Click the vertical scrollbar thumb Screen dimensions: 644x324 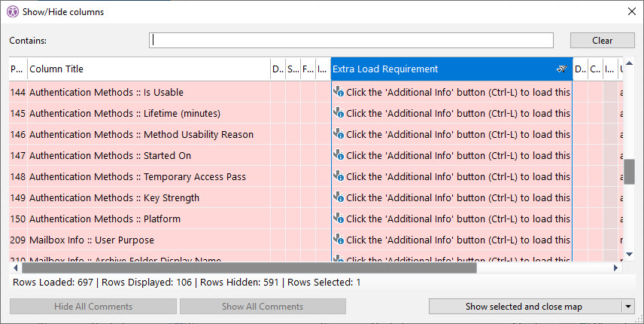[629, 171]
